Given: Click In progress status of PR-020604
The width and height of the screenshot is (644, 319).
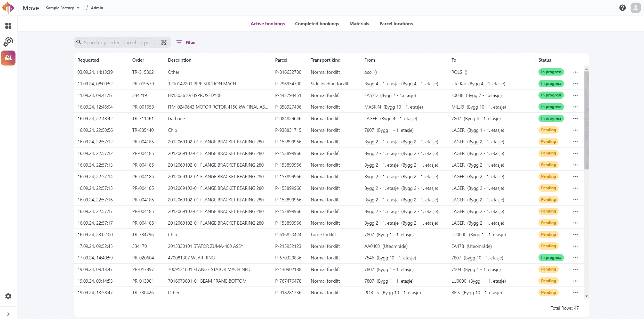Looking at the screenshot, I should (551, 258).
